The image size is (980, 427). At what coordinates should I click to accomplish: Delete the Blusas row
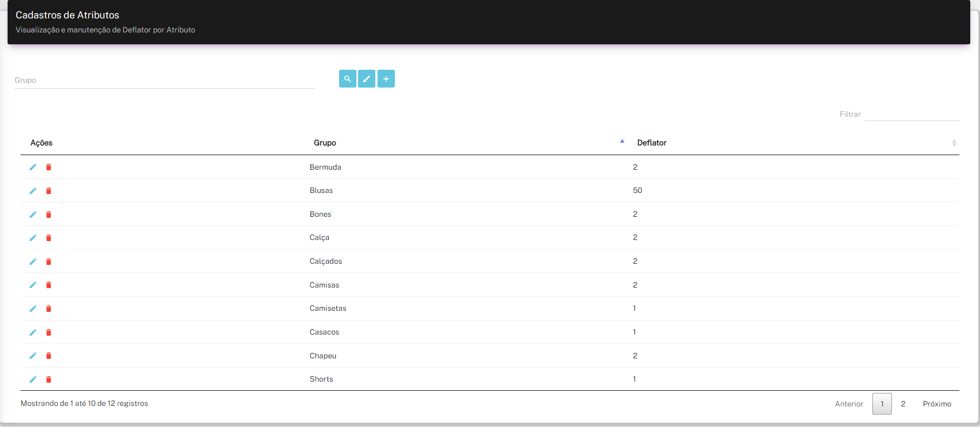pos(49,191)
